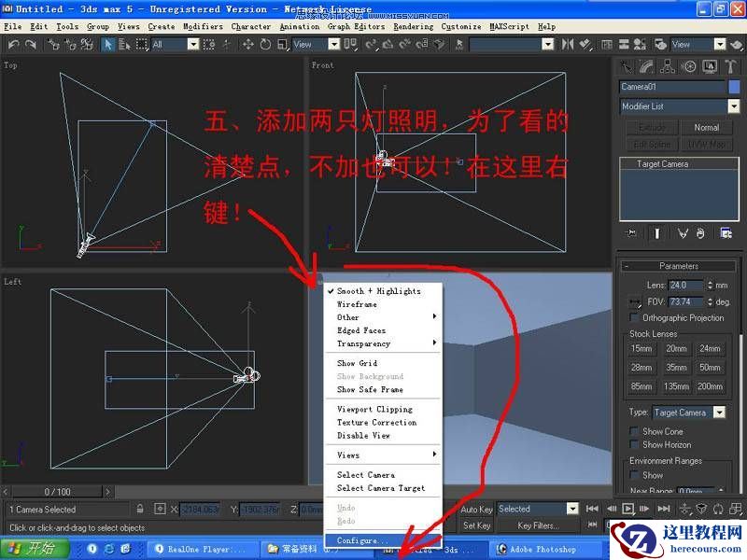
Task: Select the 35mm stock lens preset
Action: [x=675, y=367]
